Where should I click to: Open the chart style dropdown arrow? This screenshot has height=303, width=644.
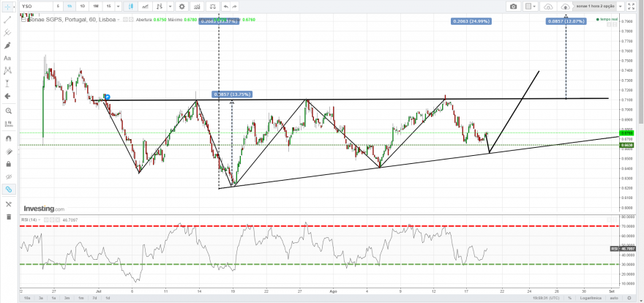[x=170, y=7]
